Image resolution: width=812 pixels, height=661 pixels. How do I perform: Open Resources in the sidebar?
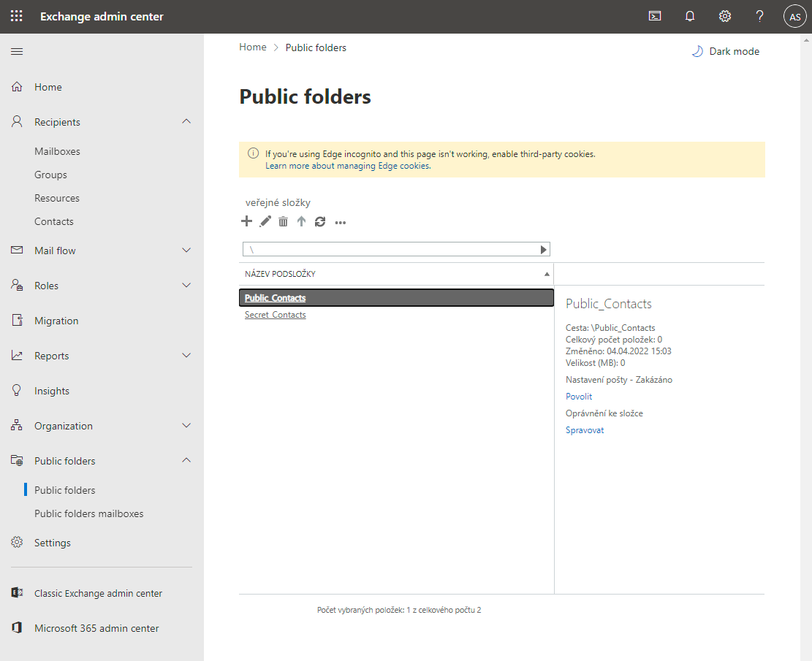pyautogui.click(x=57, y=198)
